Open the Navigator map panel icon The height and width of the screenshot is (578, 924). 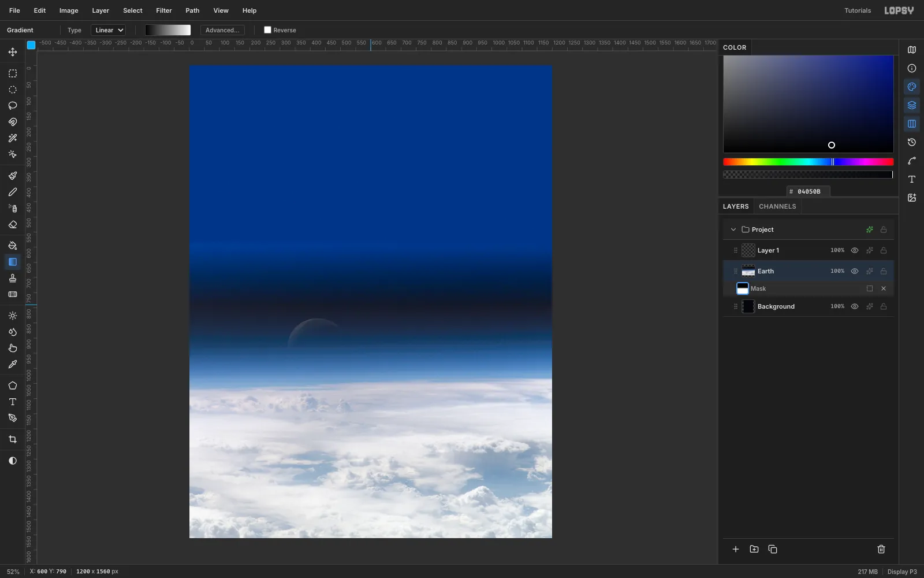(x=912, y=50)
